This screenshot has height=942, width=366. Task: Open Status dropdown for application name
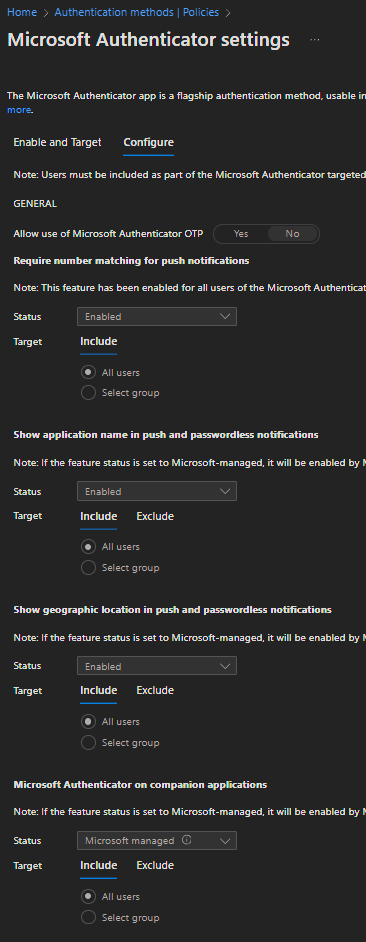157,491
